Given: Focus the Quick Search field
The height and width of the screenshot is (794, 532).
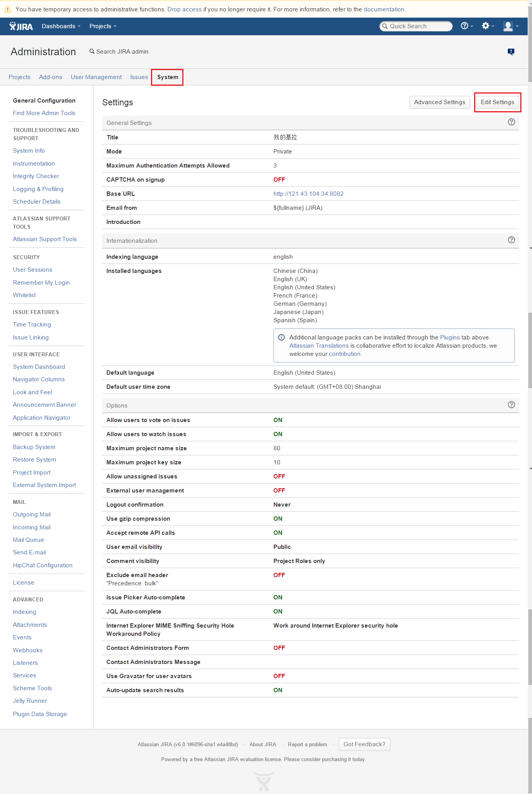Looking at the screenshot, I should click(x=416, y=26).
